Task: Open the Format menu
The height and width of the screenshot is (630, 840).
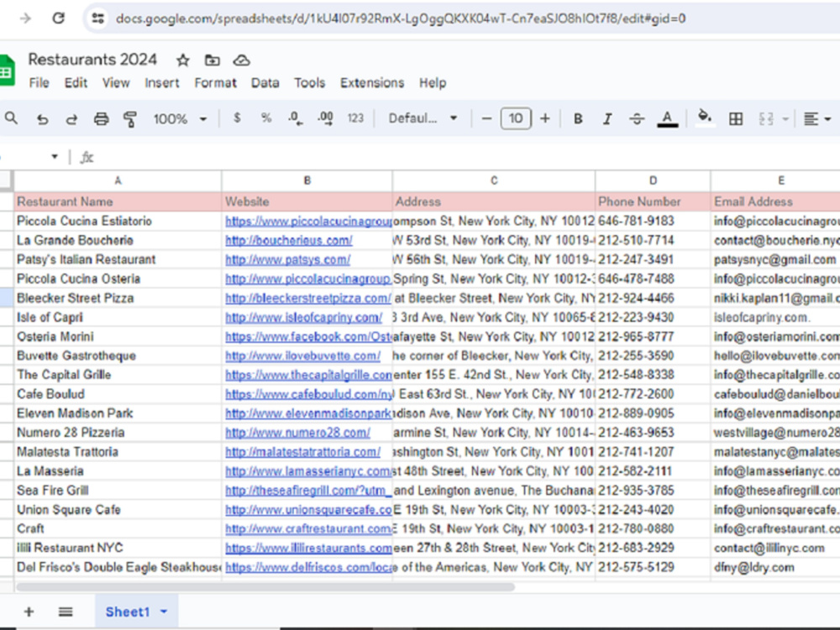Action: pyautogui.click(x=215, y=83)
